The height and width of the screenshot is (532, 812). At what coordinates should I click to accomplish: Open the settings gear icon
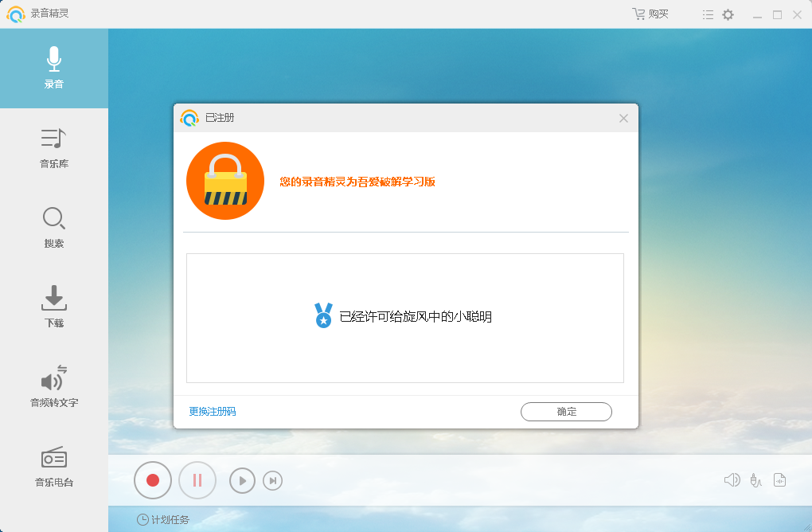(x=728, y=14)
